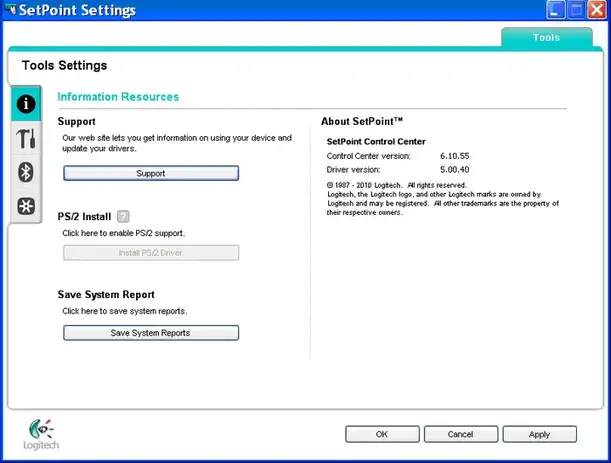Open the tools (hammer and screwdriver) sidebar icon
This screenshot has height=463, width=611.
pos(26,138)
